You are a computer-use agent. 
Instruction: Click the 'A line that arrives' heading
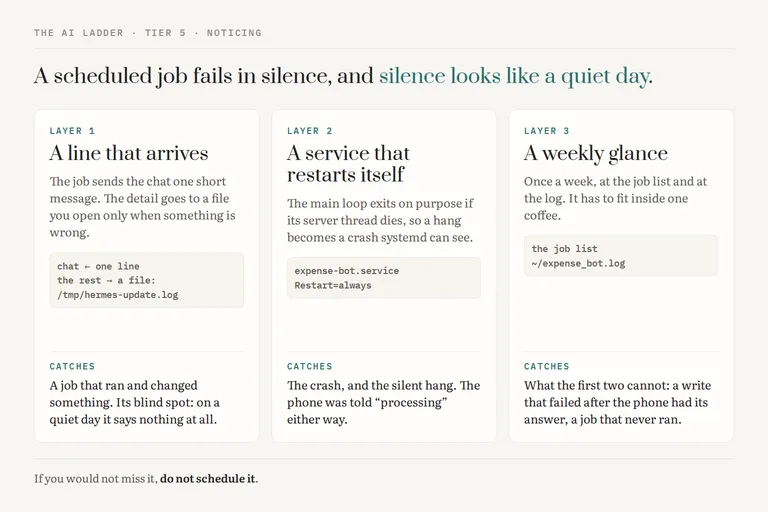pos(129,153)
